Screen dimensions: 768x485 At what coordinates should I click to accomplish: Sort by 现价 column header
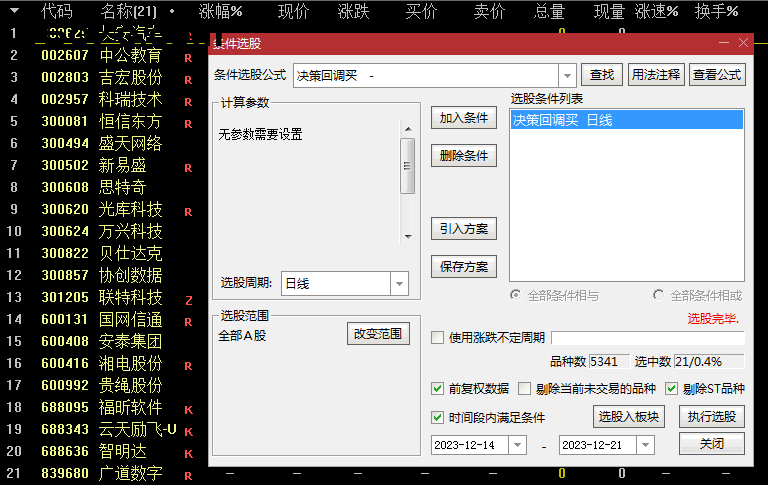[x=293, y=11]
